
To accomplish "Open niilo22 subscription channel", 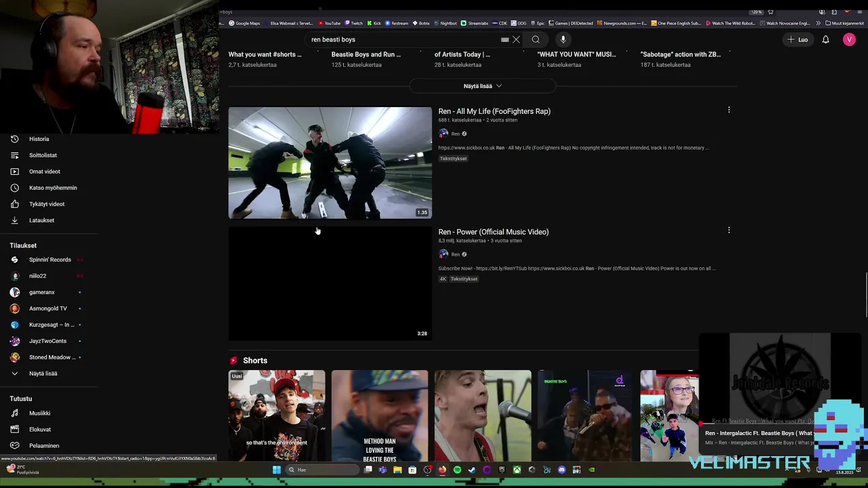I will tap(49, 276).
